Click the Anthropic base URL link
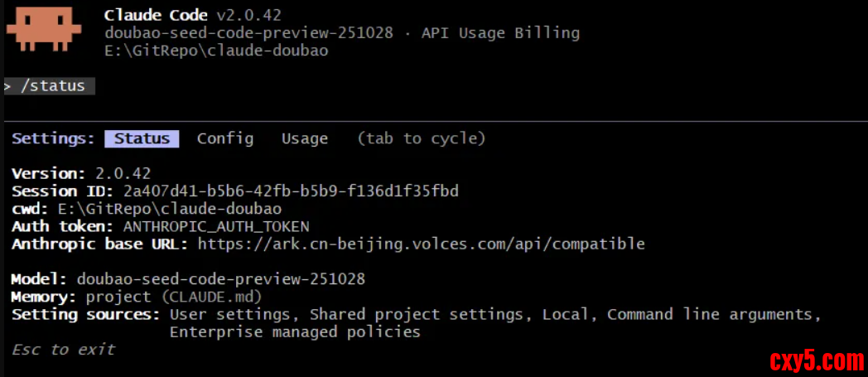 421,244
